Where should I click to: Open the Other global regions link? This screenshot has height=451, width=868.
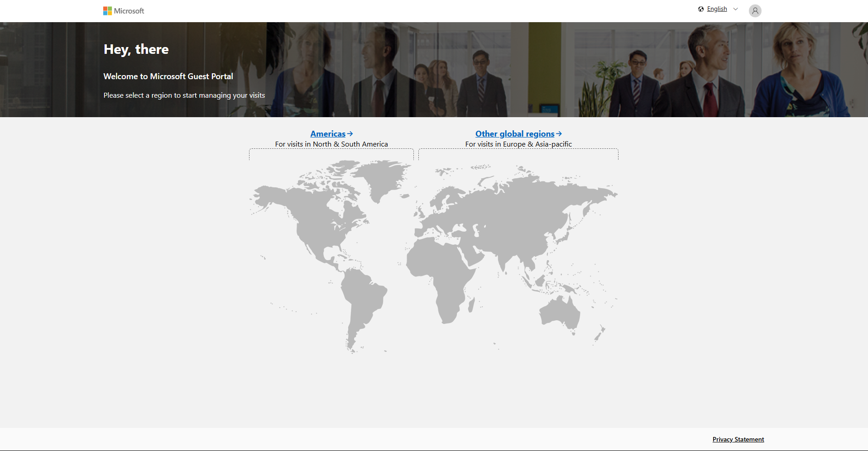tap(514, 134)
